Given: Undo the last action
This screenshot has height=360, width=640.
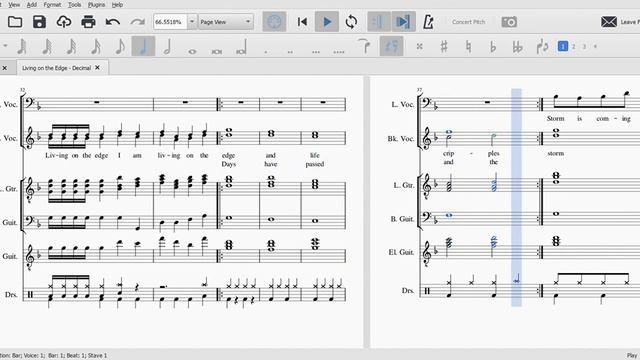Looking at the screenshot, I should click(113, 22).
